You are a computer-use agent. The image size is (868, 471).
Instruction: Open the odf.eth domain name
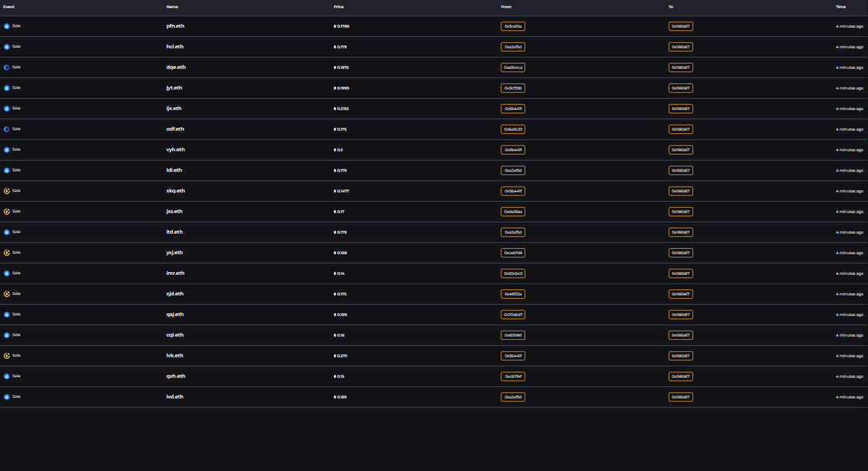coord(175,129)
